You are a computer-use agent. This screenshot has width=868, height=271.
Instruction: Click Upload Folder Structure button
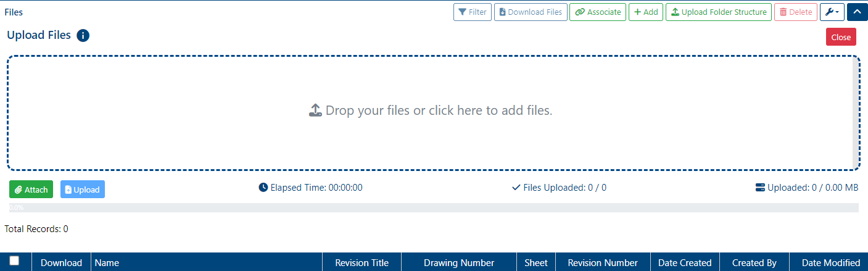(719, 12)
